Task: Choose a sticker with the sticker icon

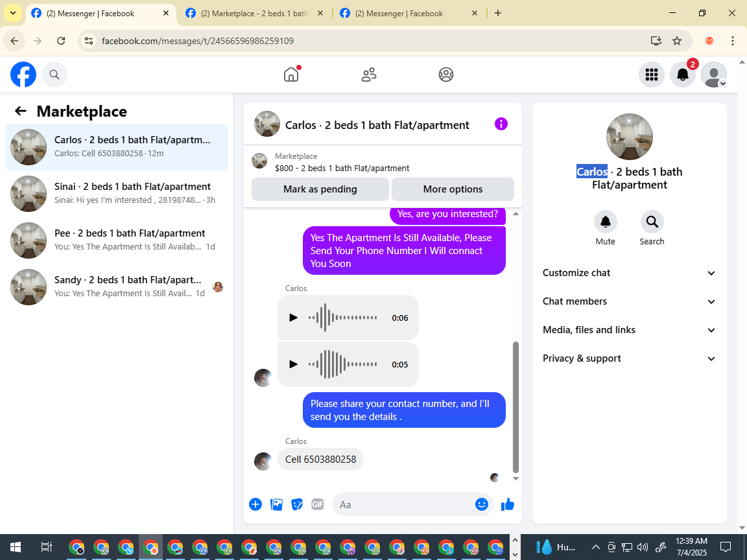Action: tap(297, 504)
